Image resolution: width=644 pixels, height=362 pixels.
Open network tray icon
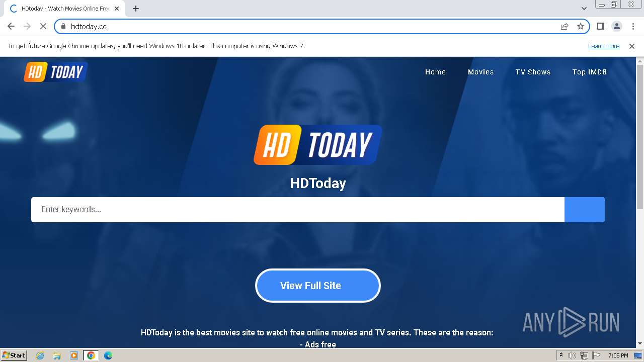coord(584,355)
